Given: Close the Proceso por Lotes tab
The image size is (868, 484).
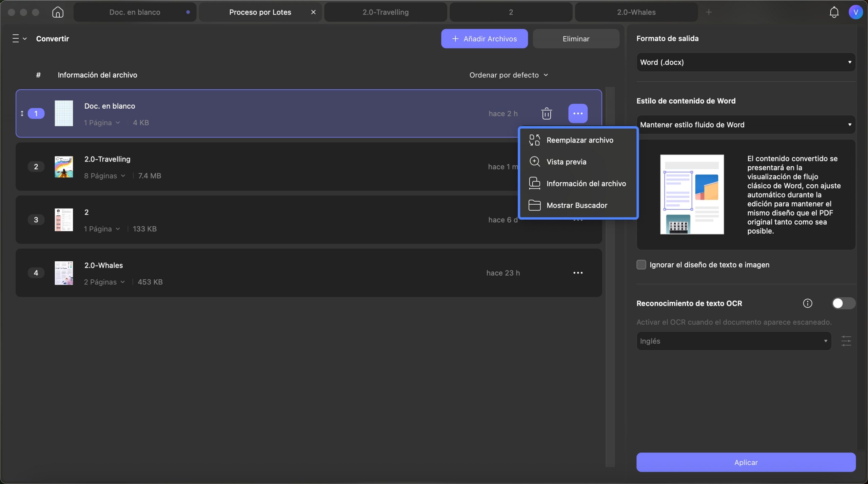Looking at the screenshot, I should tap(313, 12).
